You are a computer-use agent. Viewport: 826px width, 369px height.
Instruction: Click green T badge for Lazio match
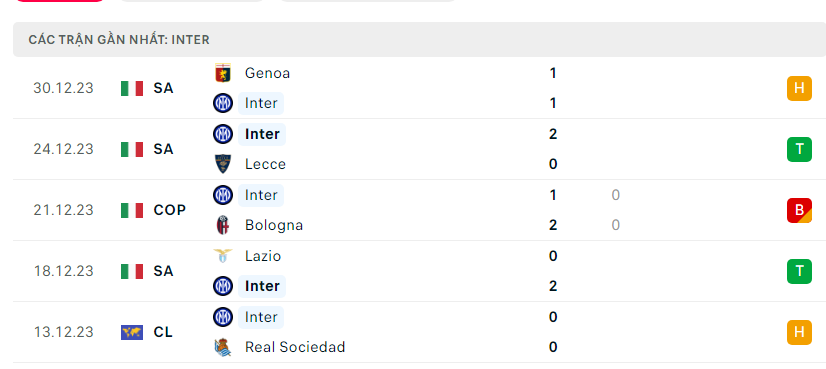799,271
